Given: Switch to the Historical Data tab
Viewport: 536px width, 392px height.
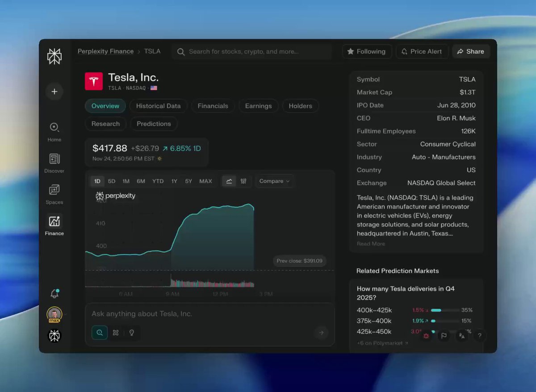Looking at the screenshot, I should [159, 106].
